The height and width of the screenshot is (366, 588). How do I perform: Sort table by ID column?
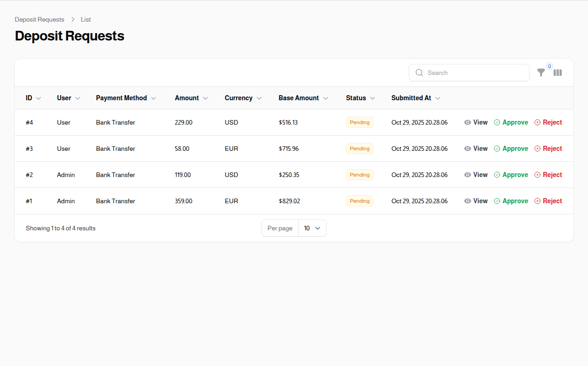pyautogui.click(x=34, y=98)
